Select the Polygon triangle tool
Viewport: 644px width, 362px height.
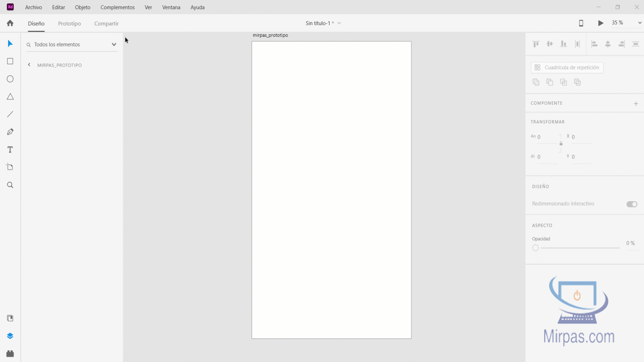(x=10, y=97)
